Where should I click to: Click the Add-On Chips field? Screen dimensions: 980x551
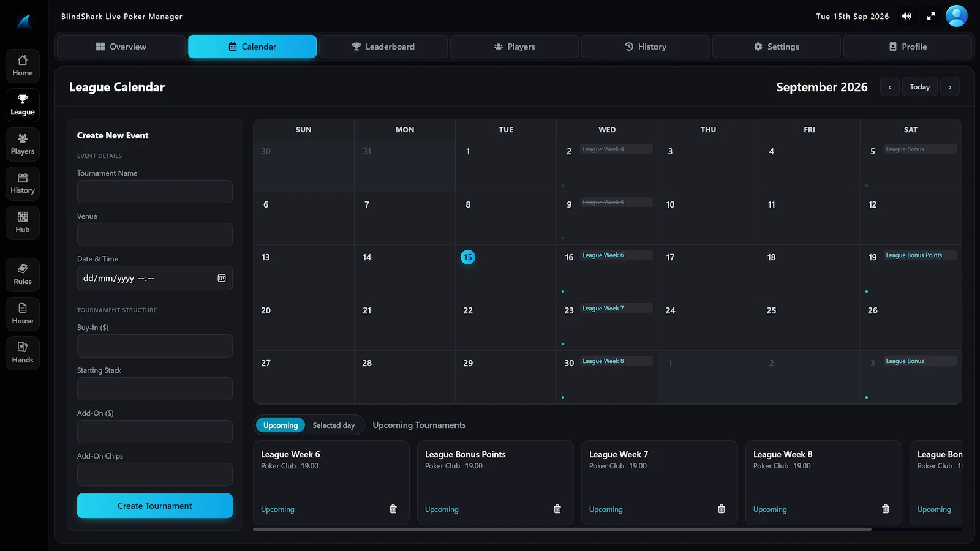tap(155, 474)
